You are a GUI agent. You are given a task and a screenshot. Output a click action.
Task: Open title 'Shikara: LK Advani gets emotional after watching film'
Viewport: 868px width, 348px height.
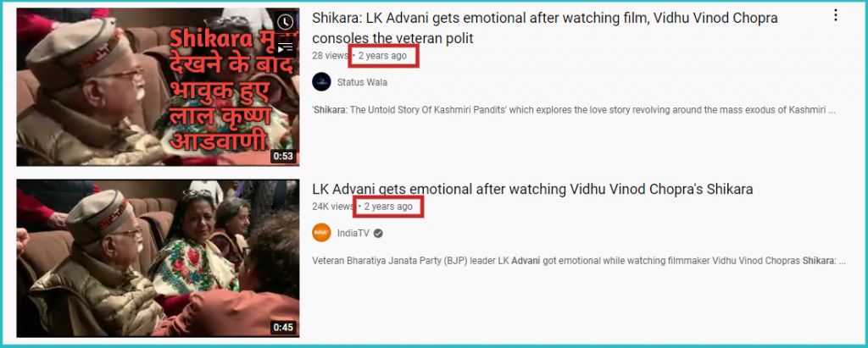(545, 28)
